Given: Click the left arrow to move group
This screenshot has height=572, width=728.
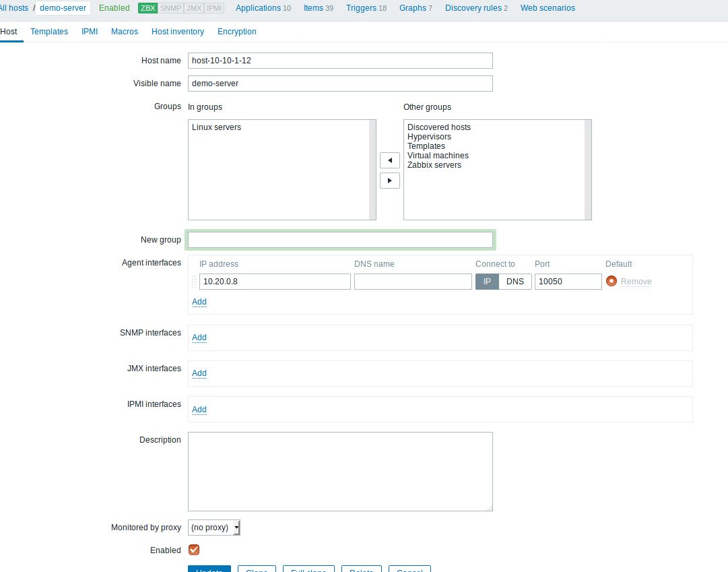Looking at the screenshot, I should click(x=389, y=160).
